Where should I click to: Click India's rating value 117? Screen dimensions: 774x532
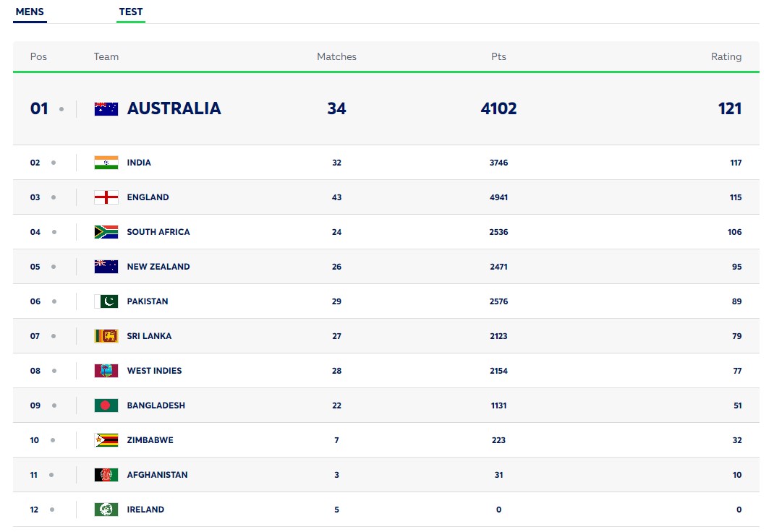(x=736, y=163)
